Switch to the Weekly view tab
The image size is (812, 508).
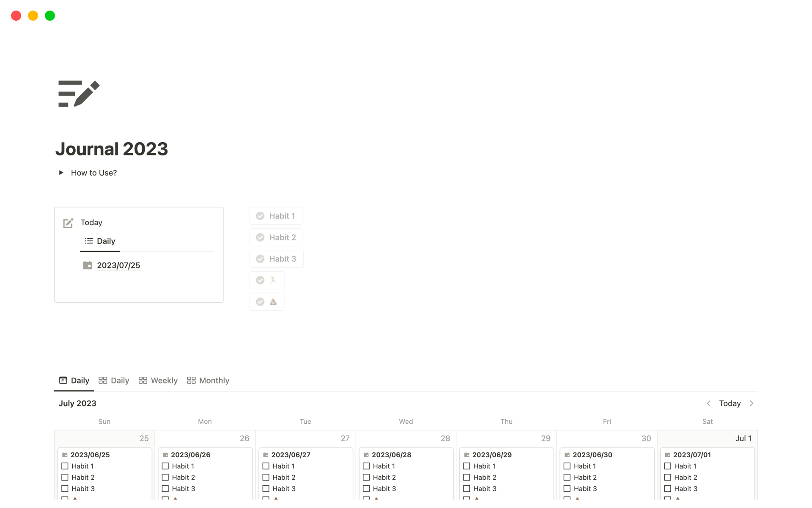pyautogui.click(x=158, y=381)
